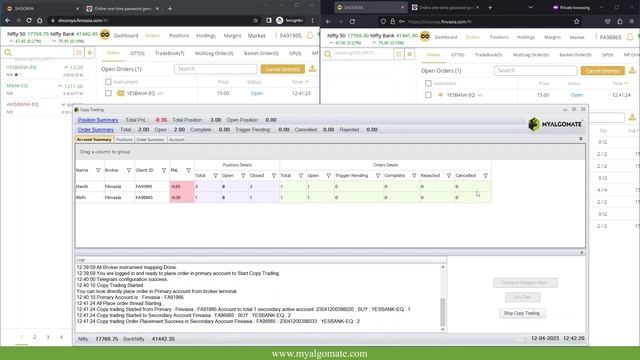Open TradeBook(7) tab in left browser
640x360 pixels.
(x=169, y=53)
